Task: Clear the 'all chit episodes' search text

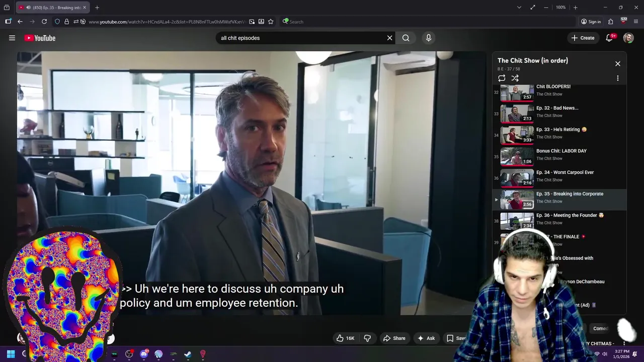Action: pos(389,38)
